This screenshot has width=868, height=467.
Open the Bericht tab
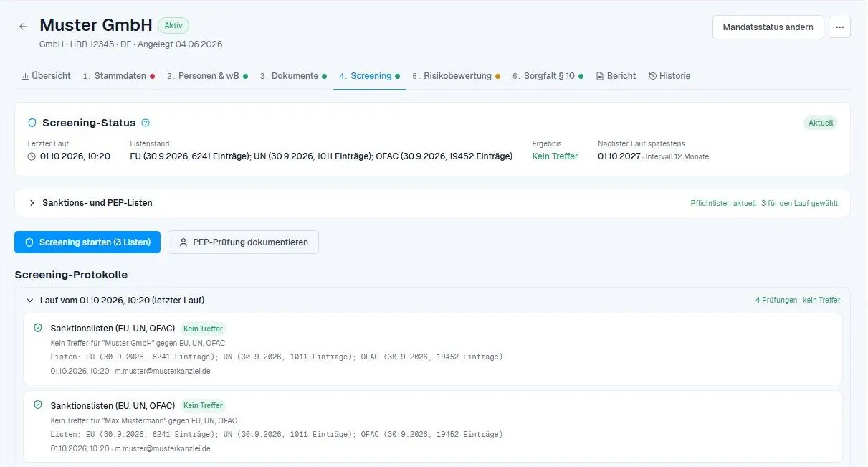coord(616,76)
